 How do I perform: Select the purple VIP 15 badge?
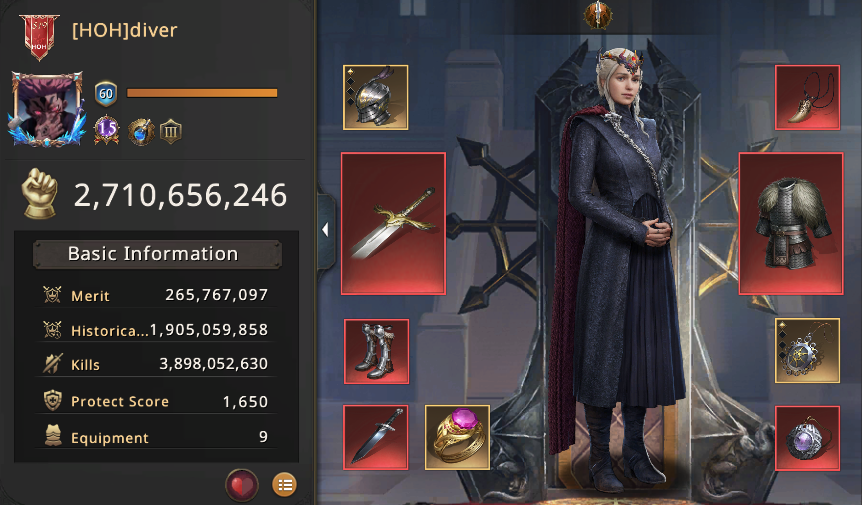[107, 130]
